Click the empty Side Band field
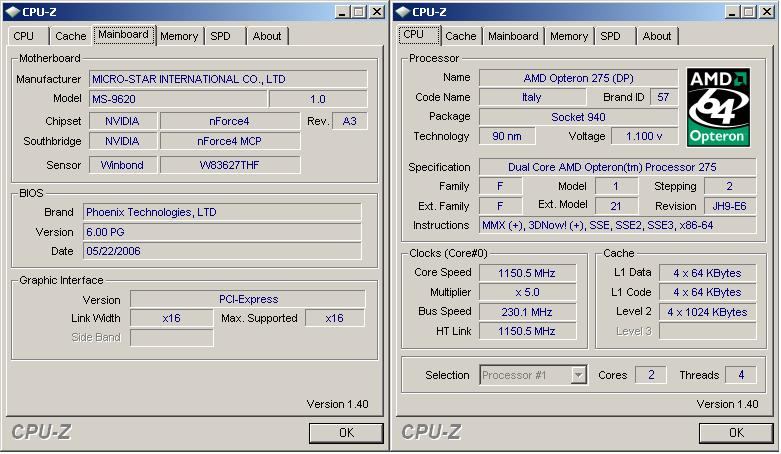 coord(171,337)
